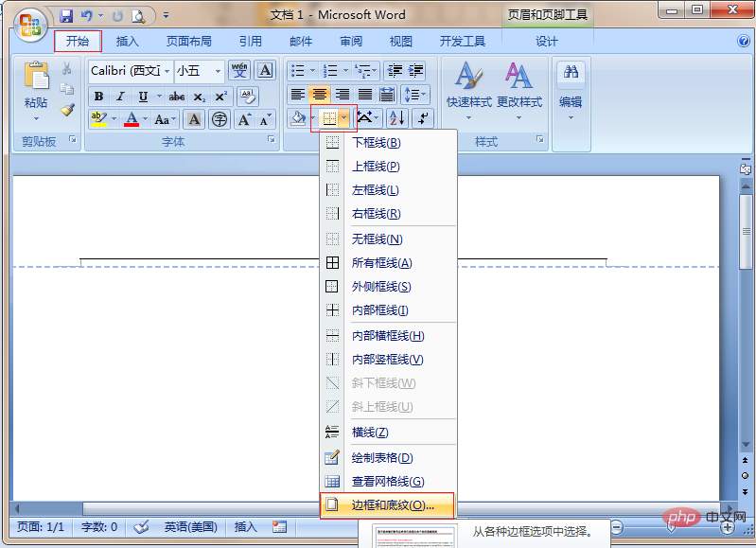This screenshot has height=548, width=756.
Task: Open the font size dropdown
Action: point(218,71)
